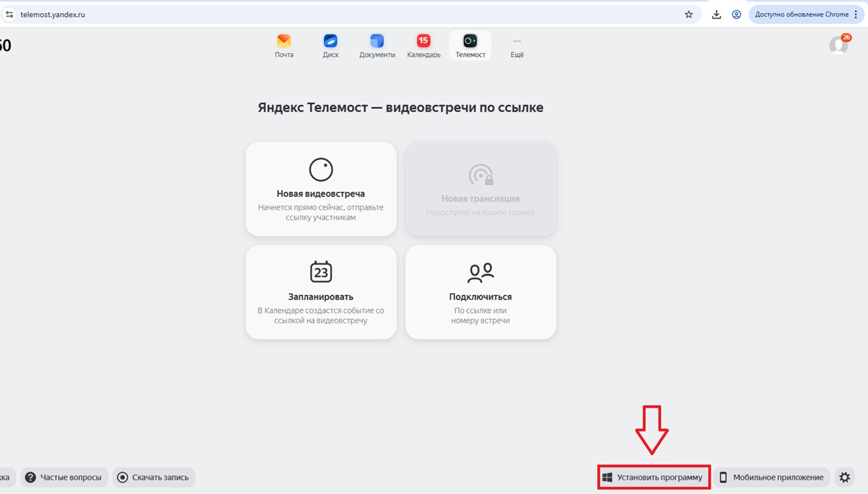This screenshot has height=494, width=868.
Task: Expand the Ещё more services menu
Action: point(517,46)
